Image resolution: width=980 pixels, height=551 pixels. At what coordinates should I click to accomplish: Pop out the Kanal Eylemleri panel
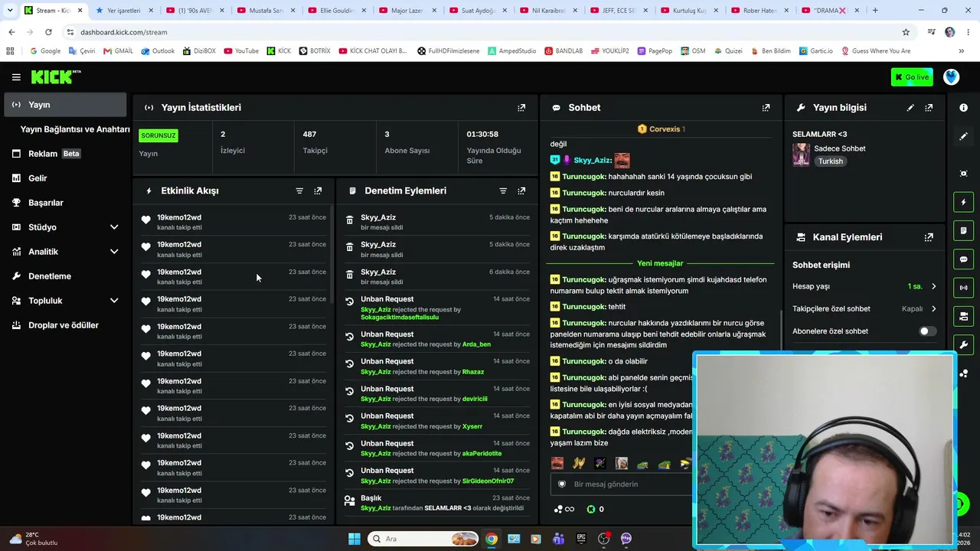(x=929, y=237)
